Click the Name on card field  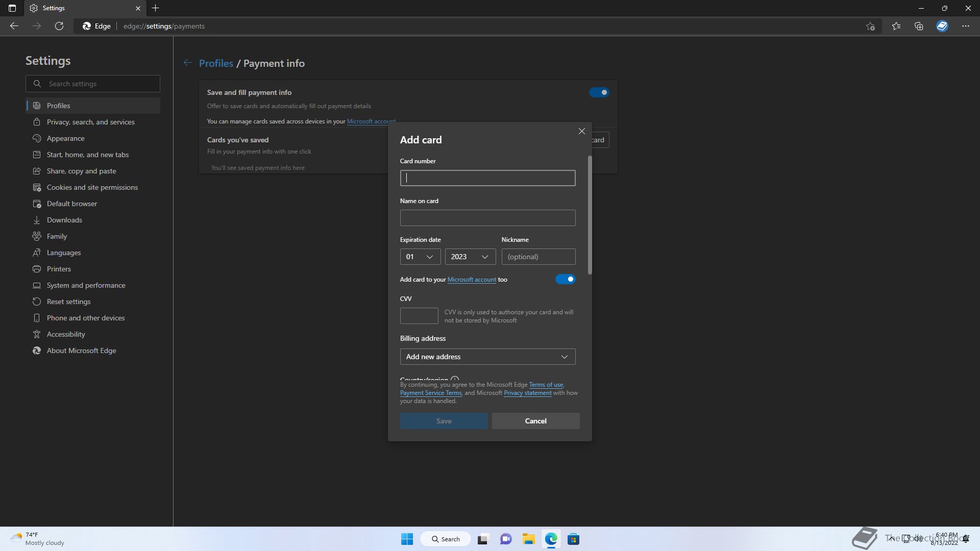tap(487, 218)
